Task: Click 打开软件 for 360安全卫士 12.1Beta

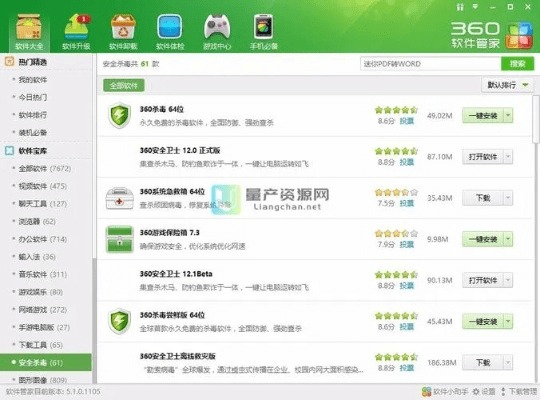Action: pos(483,280)
